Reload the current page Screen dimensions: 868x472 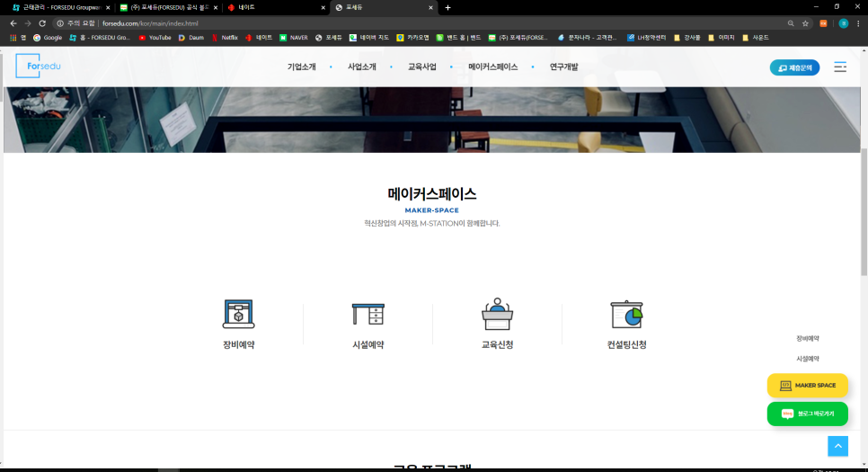click(42, 23)
